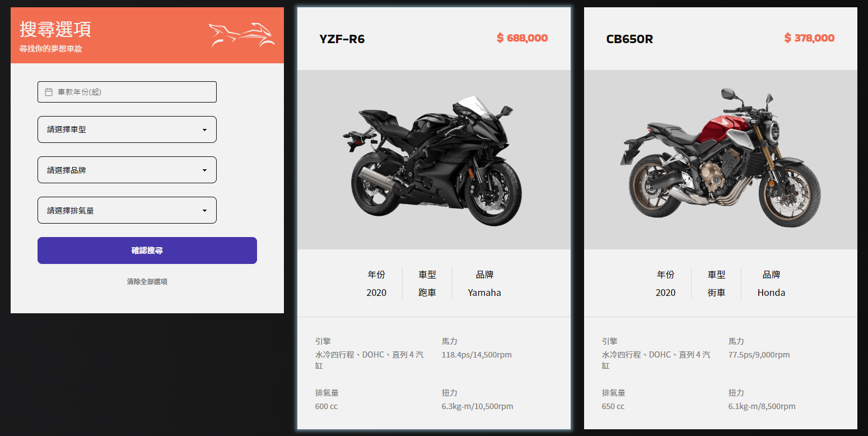Click the arrow on 請選擇排氣量 selector
Image resolution: width=868 pixels, height=436 pixels.
pos(204,211)
